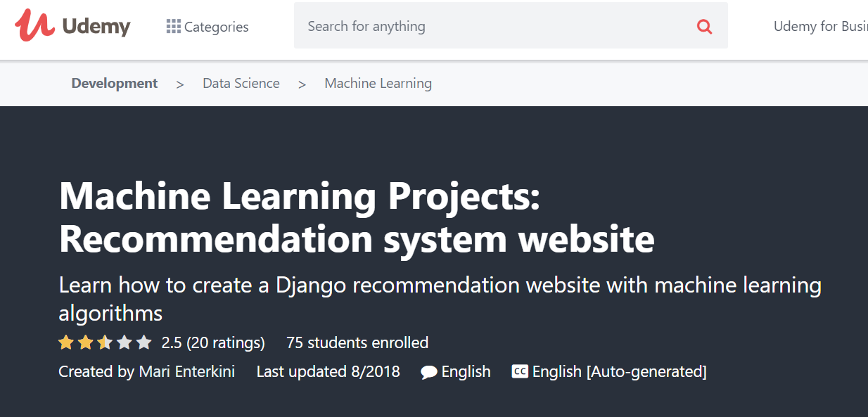Select the half-filled third rating star
Image resolution: width=868 pixels, height=417 pixels.
pos(105,342)
